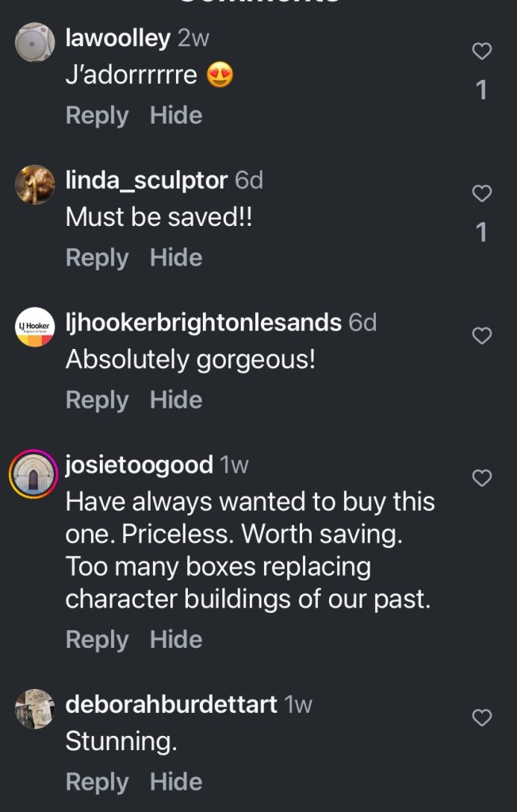Like deborahburdettart's "Stunning." comment
Image resolution: width=517 pixels, height=812 pixels.
click(x=481, y=718)
